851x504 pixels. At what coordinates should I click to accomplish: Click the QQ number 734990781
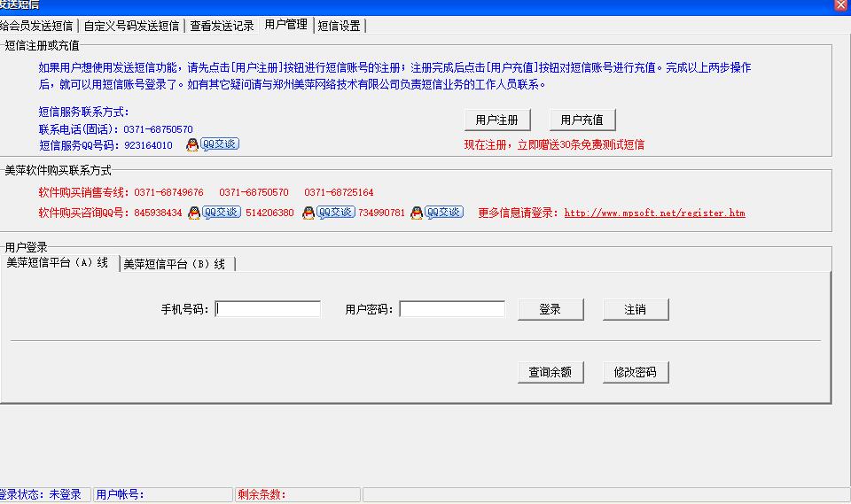tap(381, 213)
